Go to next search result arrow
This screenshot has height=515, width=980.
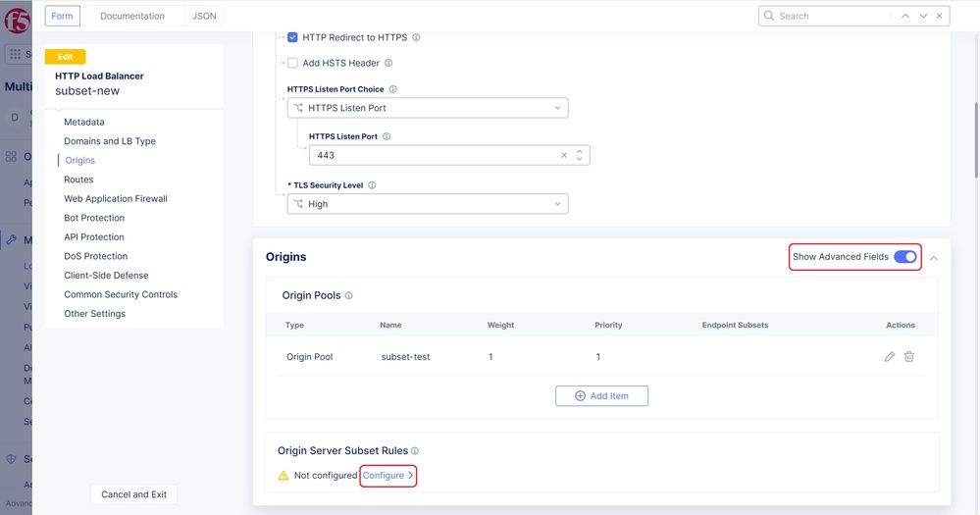point(923,16)
